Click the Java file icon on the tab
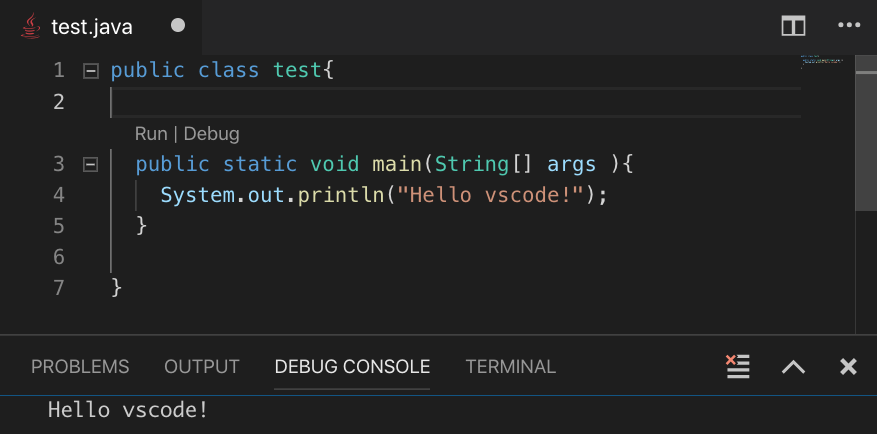 click(x=31, y=27)
